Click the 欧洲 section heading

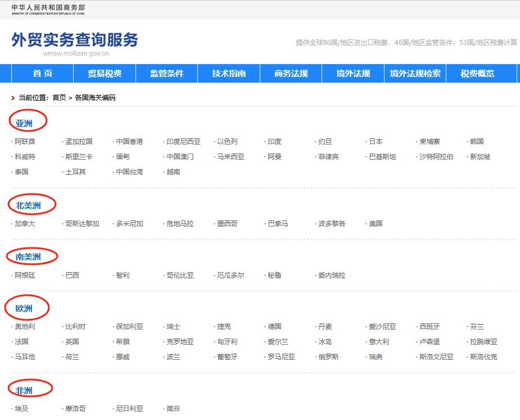(24, 308)
